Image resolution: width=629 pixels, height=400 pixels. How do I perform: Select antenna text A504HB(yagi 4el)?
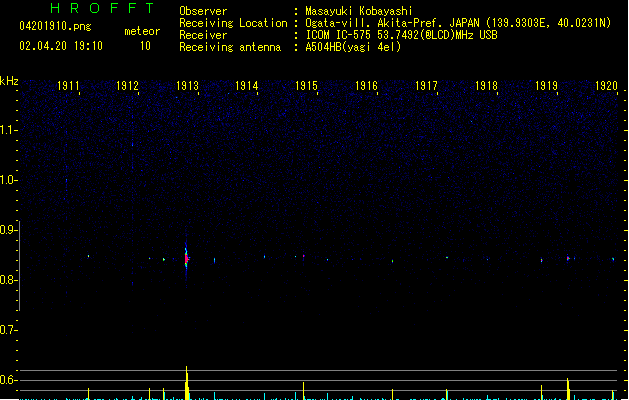353,47
